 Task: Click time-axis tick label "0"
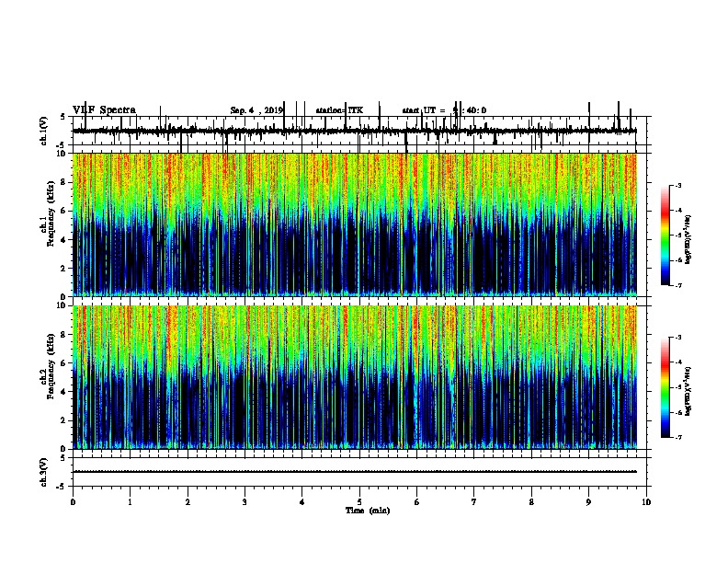coord(73,502)
